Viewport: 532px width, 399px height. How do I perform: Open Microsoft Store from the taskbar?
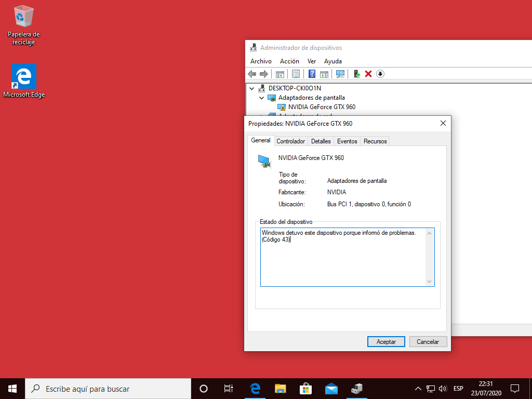pos(305,389)
